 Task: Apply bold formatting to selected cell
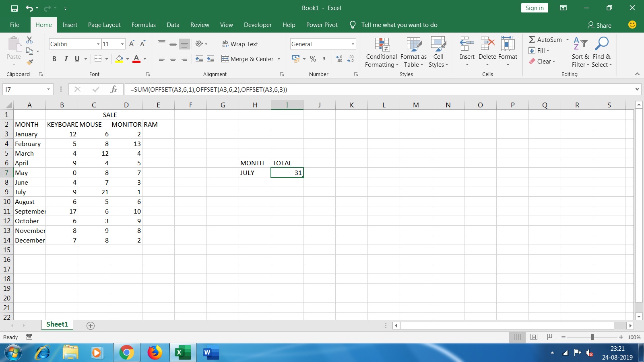(x=54, y=59)
